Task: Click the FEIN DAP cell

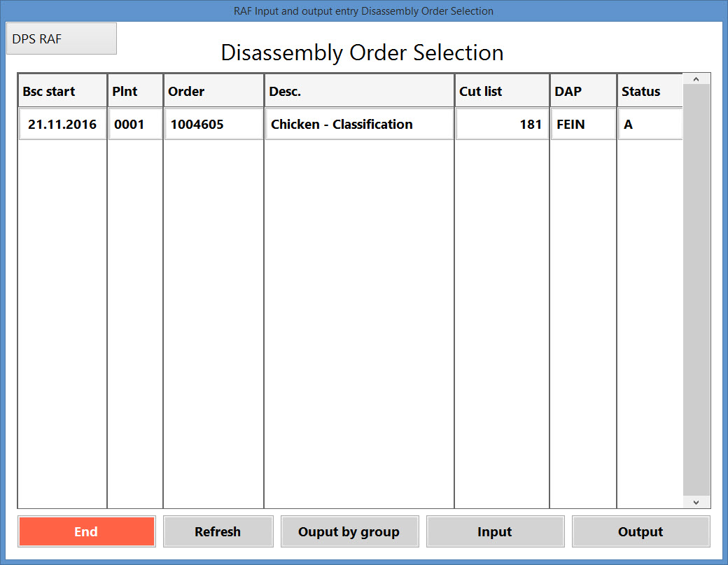Action: point(583,125)
